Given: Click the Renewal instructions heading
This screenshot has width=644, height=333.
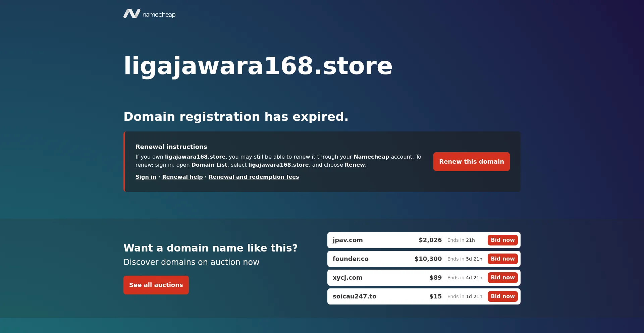Looking at the screenshot, I should (171, 147).
